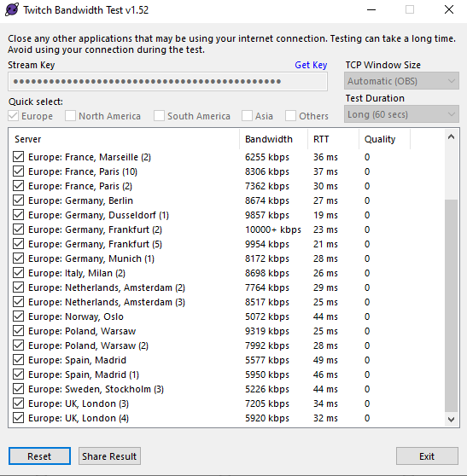Minimize the Twitch Bandwidth Test window
The width and height of the screenshot is (467, 476).
371,9
